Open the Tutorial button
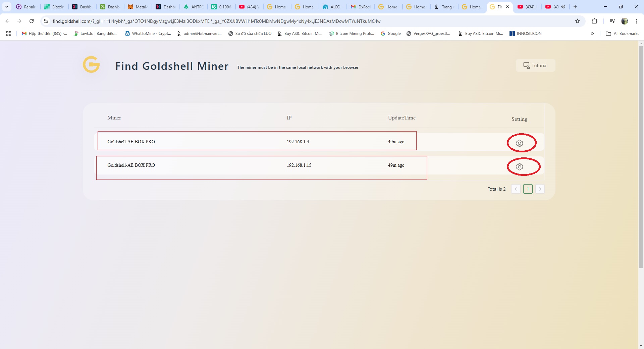The image size is (644, 349). coord(535,65)
